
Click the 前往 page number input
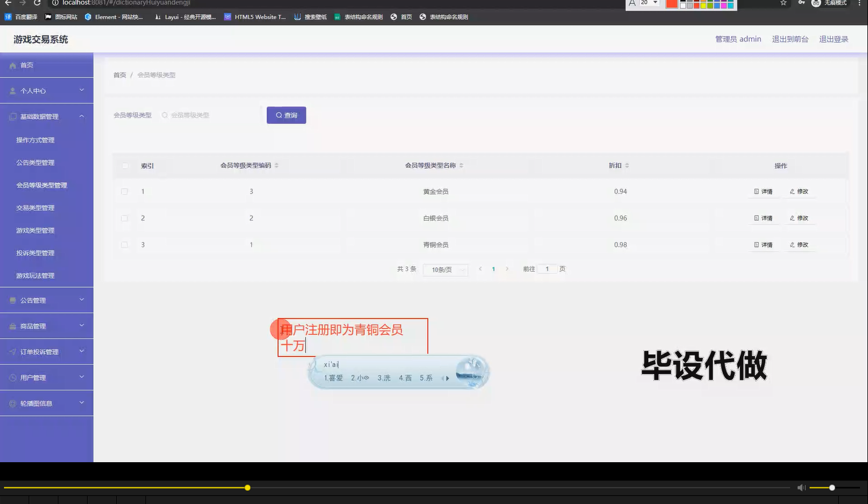click(546, 269)
